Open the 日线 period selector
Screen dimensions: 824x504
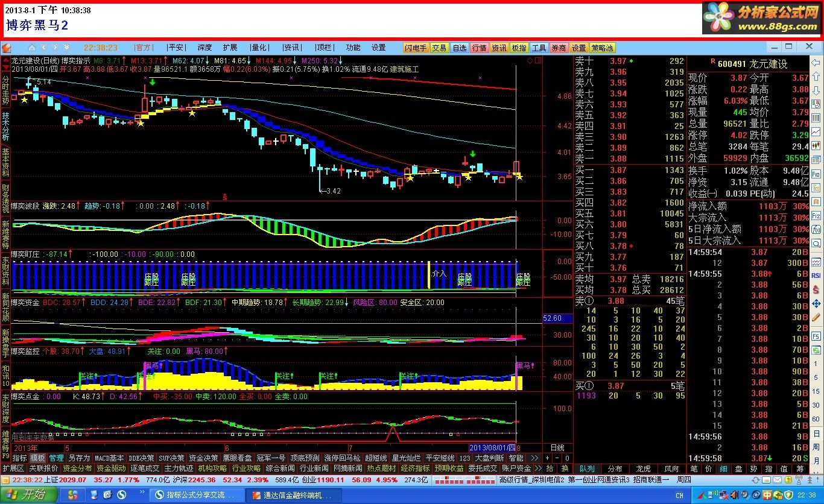point(558,448)
